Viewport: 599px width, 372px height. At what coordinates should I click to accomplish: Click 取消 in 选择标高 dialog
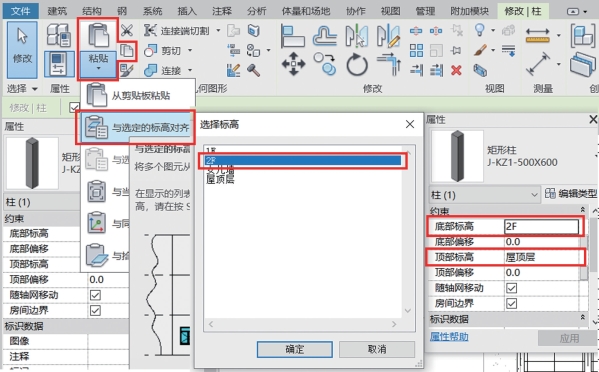pos(377,349)
